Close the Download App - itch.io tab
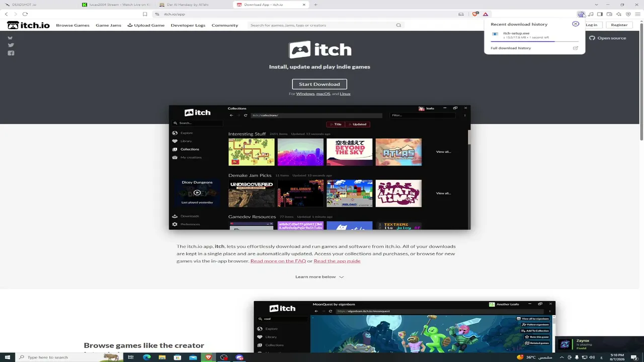 point(304,5)
